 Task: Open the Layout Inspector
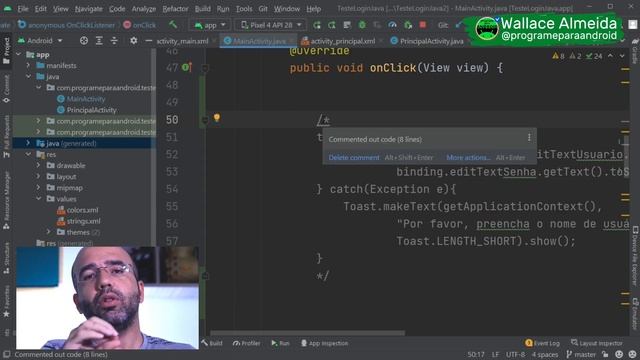(x=597, y=343)
